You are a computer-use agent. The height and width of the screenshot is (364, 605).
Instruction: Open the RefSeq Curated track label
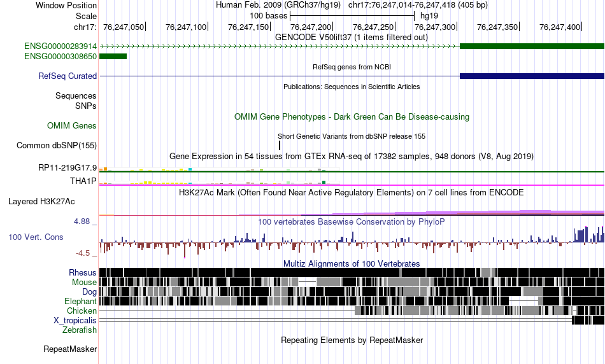click(68, 76)
